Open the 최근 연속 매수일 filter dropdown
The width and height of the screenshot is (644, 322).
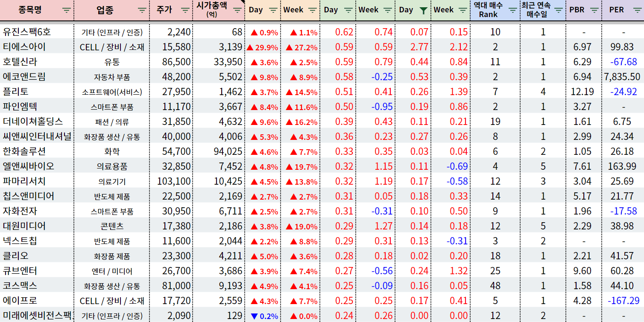pyautogui.click(x=559, y=10)
